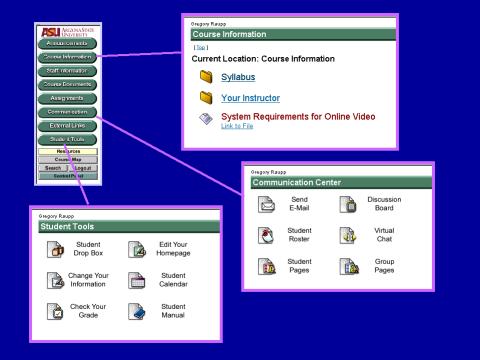This screenshot has width=480, height=360.
Task: Open the Syllabus folder link
Action: tap(238, 77)
